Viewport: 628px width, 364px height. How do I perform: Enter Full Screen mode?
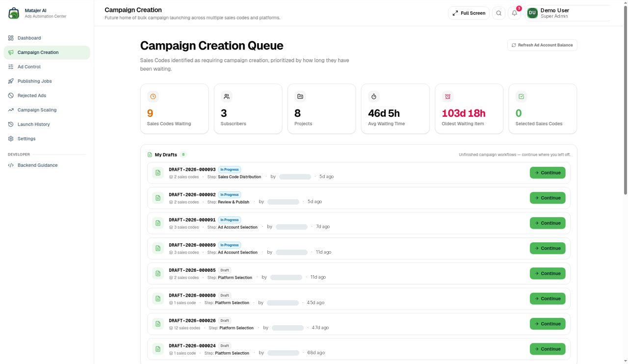click(469, 13)
